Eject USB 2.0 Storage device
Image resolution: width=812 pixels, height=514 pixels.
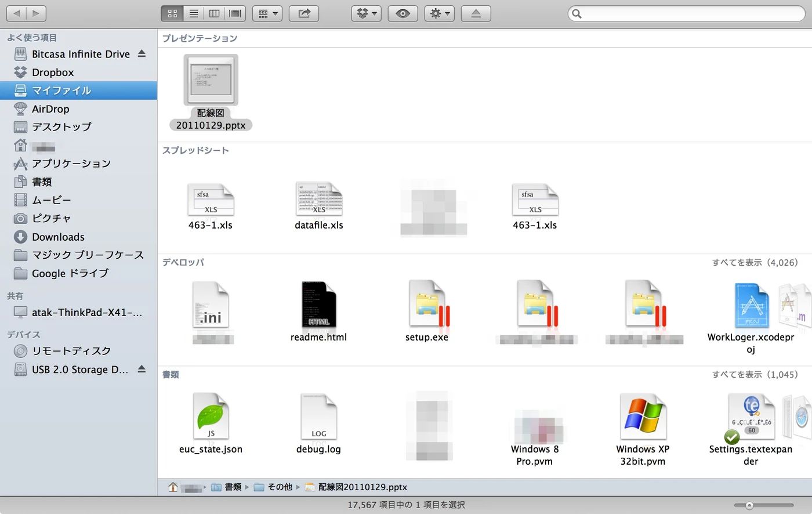pos(142,369)
